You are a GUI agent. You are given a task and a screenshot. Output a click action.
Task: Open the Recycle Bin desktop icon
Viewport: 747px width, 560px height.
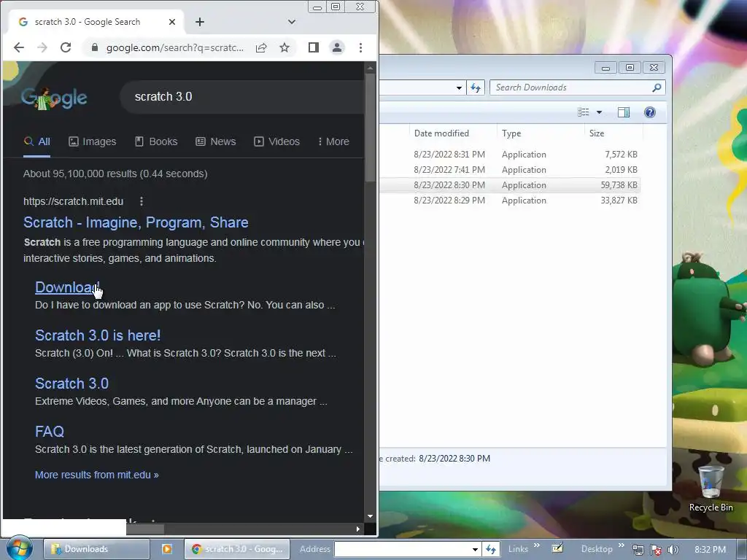[x=711, y=489]
